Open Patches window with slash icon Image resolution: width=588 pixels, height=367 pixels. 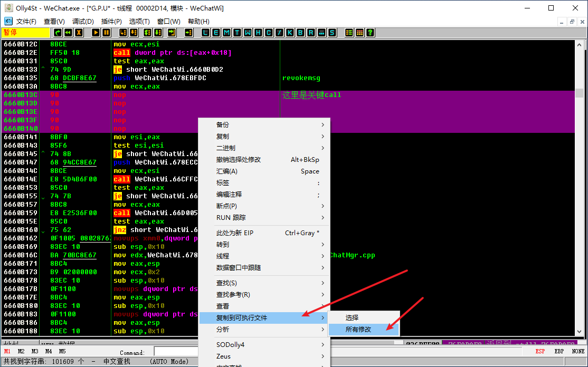(279, 33)
